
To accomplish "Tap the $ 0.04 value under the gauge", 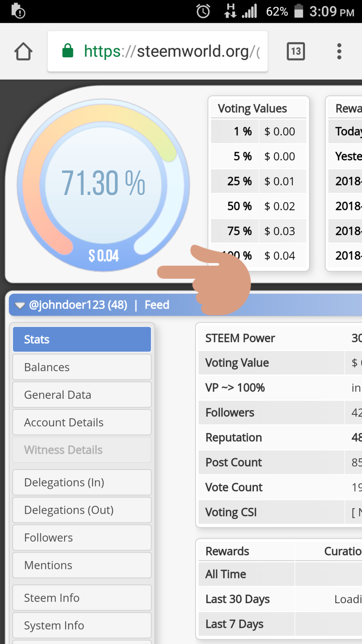I will pyautogui.click(x=104, y=255).
